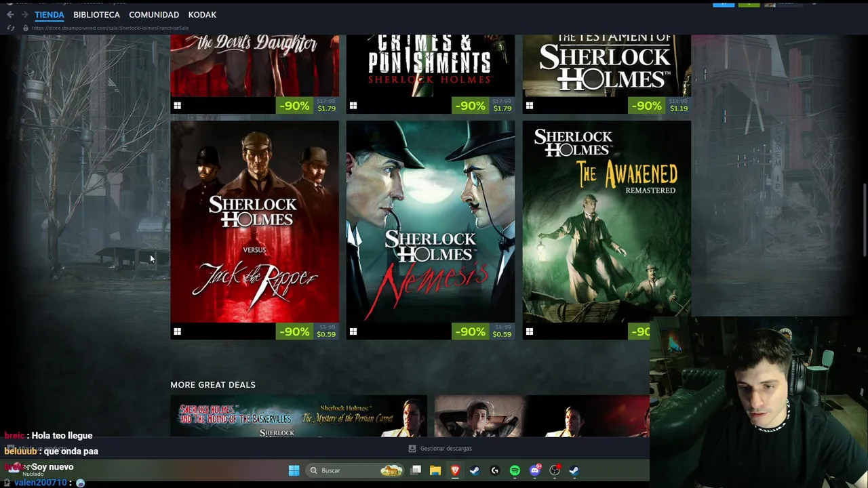Click -90% badge on Devil's Daughter
Viewport: 868px width, 488px height.
[x=294, y=106]
